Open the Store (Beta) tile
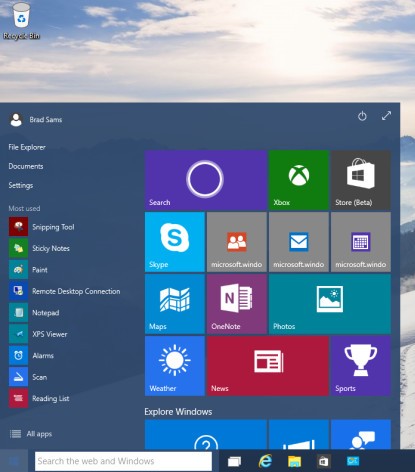 [x=361, y=180]
